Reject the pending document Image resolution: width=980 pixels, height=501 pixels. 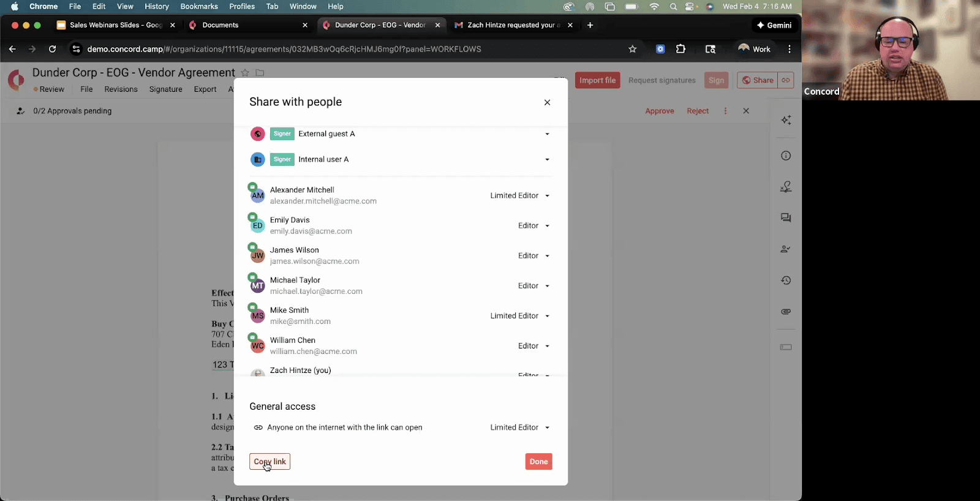[698, 111]
